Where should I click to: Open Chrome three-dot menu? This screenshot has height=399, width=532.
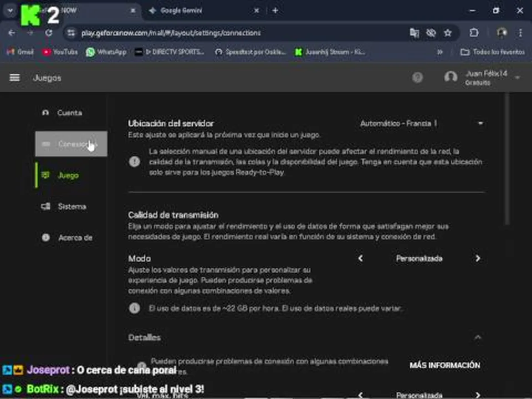(520, 33)
